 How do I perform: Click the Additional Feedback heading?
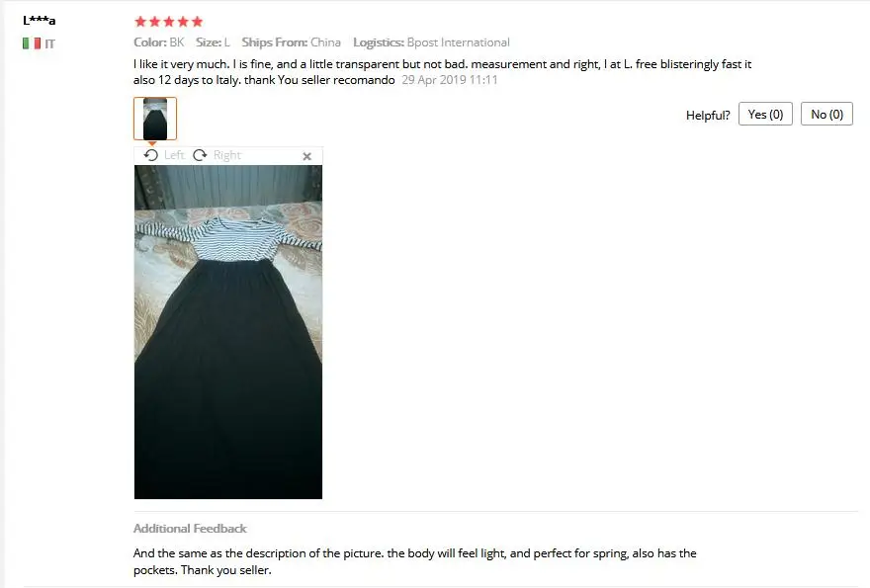point(190,528)
